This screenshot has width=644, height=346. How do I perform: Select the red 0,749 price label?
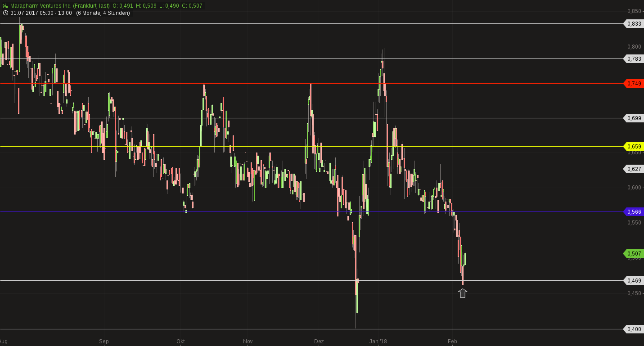pyautogui.click(x=634, y=84)
